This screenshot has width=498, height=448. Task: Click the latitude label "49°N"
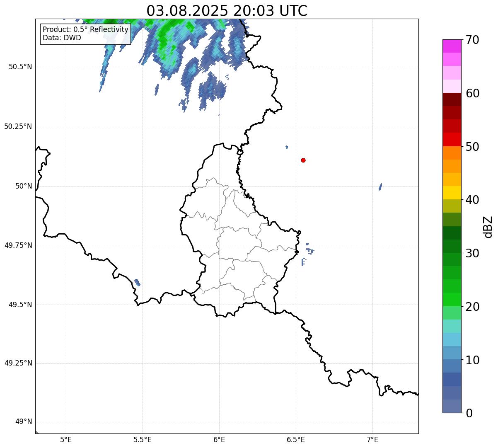click(x=24, y=422)
